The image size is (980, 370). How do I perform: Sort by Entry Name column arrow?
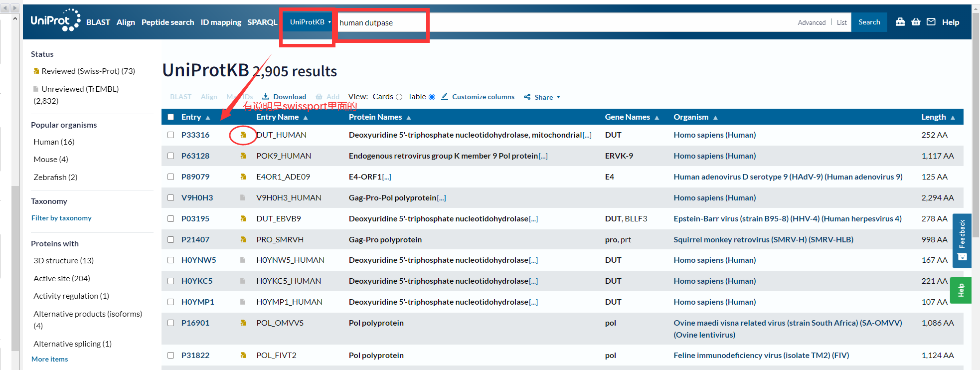(306, 118)
